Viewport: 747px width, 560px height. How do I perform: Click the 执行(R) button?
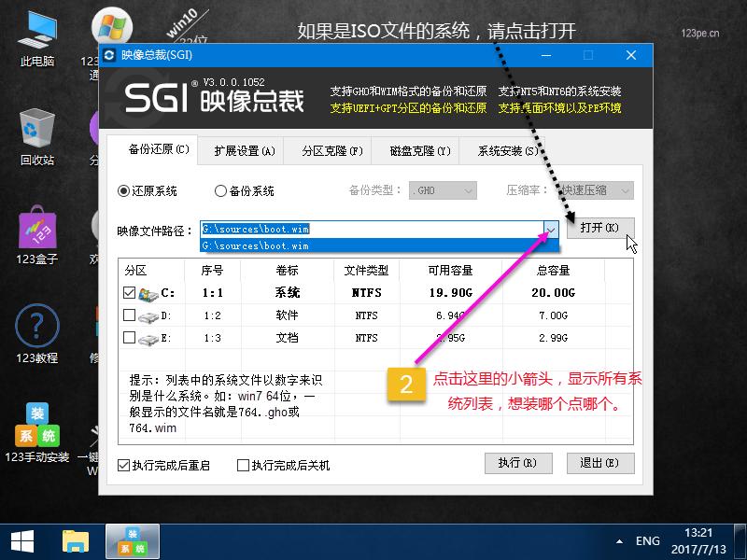(x=519, y=464)
